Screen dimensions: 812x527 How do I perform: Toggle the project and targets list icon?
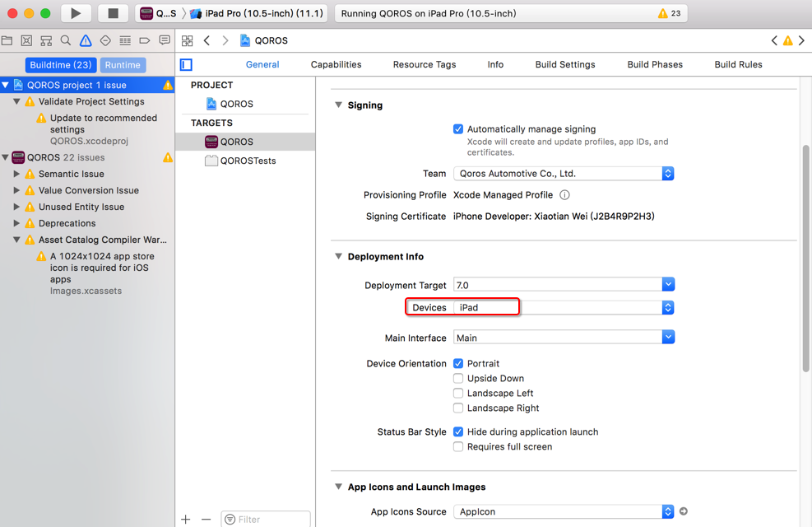click(x=187, y=64)
